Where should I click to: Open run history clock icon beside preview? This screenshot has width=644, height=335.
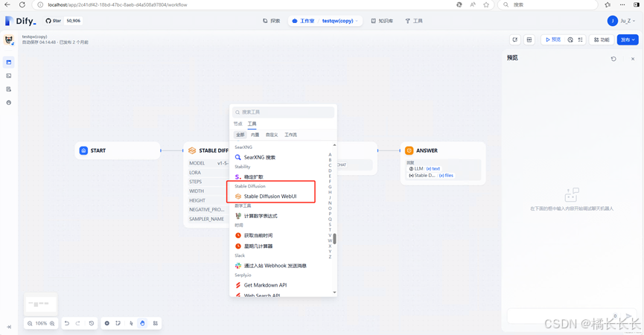coord(570,39)
